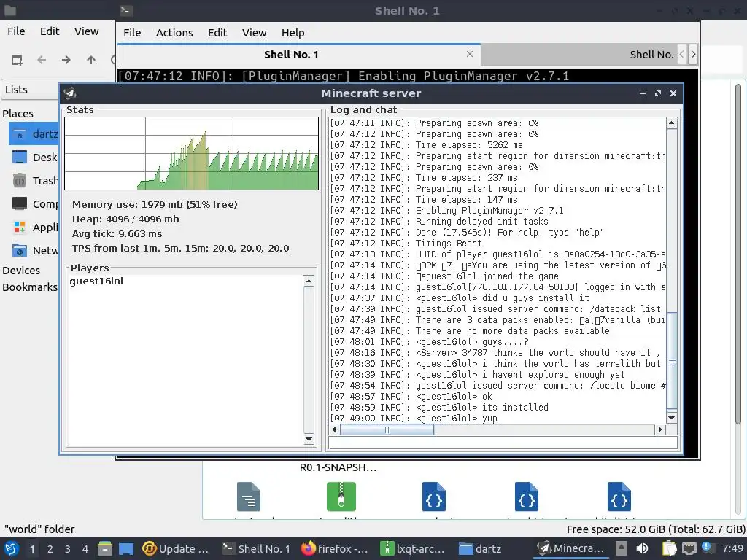Open file manager Edit menu
This screenshot has height=560, width=747.
tap(50, 31)
